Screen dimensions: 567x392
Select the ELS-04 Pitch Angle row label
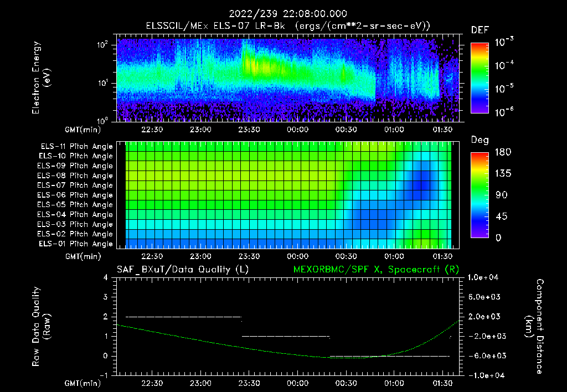click(x=75, y=214)
